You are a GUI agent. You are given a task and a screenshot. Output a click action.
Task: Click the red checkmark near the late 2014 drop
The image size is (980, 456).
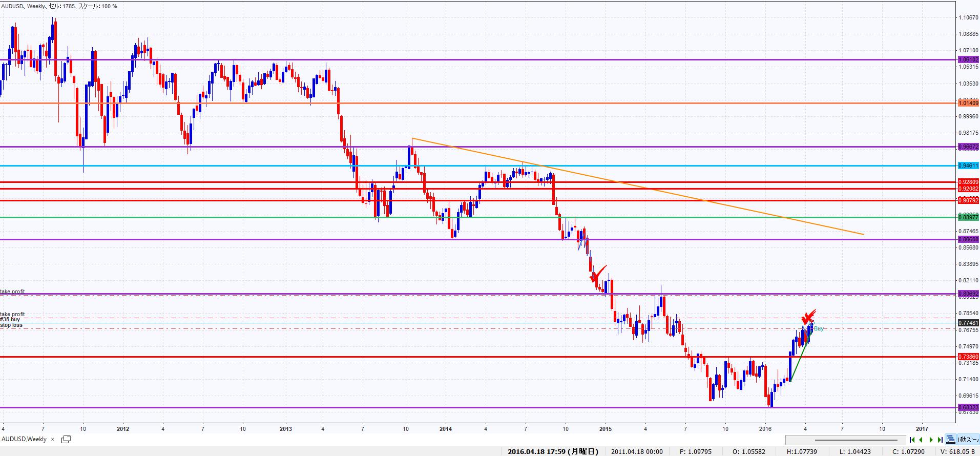tap(597, 274)
